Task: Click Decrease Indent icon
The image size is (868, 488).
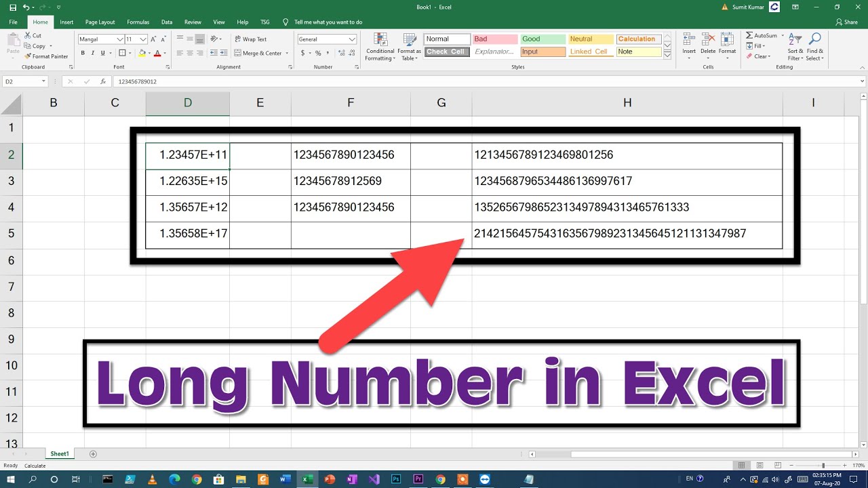Action: pos(214,53)
